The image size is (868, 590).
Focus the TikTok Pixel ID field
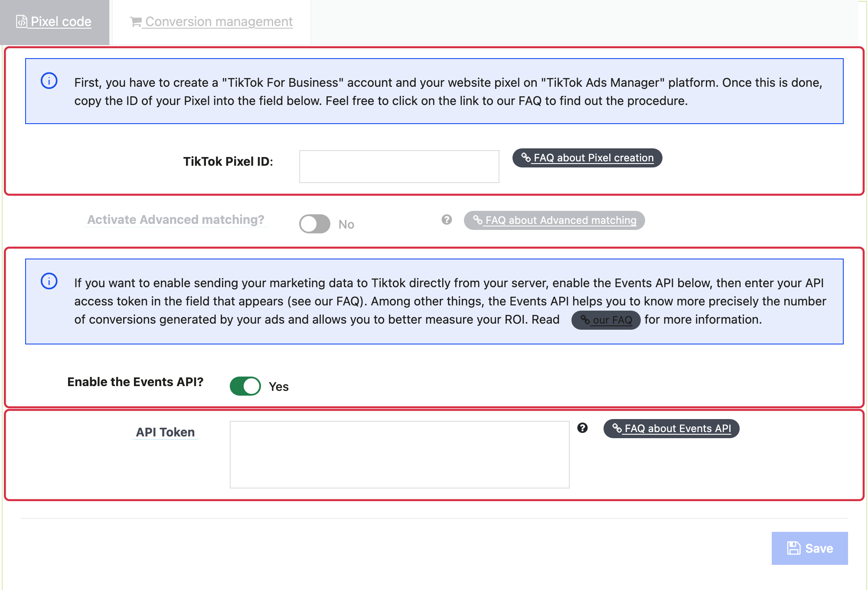[x=399, y=167]
